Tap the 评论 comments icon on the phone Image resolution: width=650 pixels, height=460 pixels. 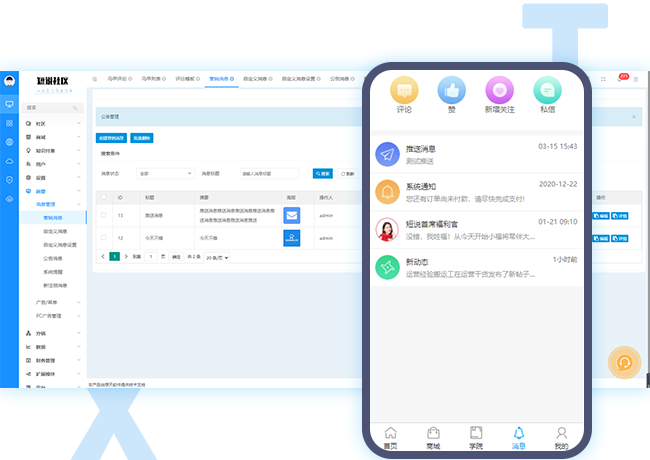(404, 90)
